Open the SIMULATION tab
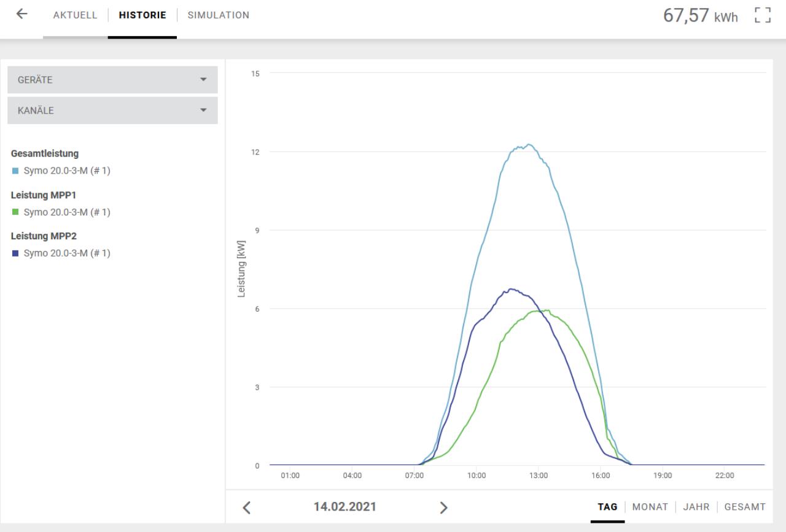This screenshot has height=532, width=786. 219,15
